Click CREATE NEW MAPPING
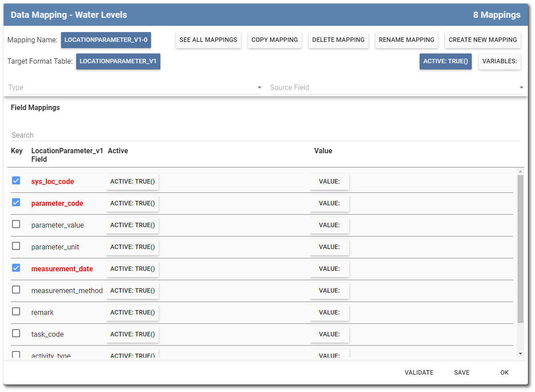Screen dimensions: 535x392 [482, 40]
